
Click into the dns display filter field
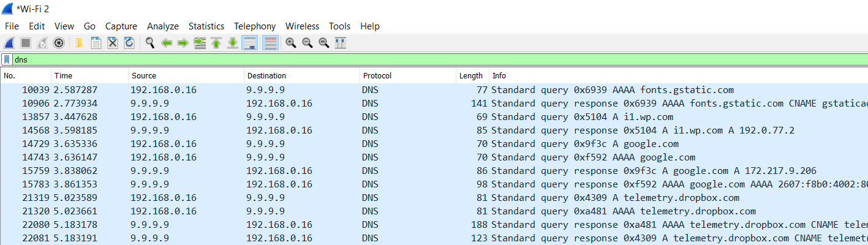[x=438, y=59]
